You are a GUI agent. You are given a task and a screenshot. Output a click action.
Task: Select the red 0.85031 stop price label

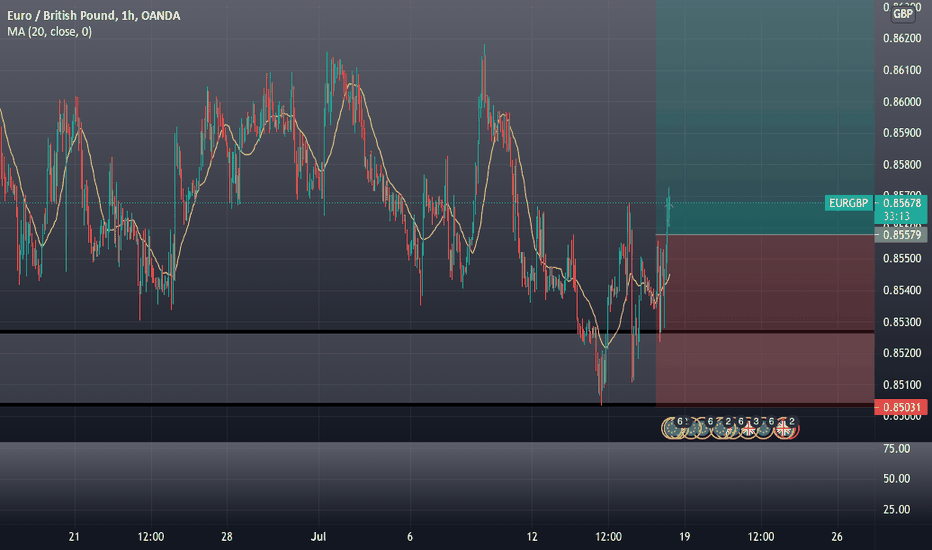pyautogui.click(x=901, y=407)
